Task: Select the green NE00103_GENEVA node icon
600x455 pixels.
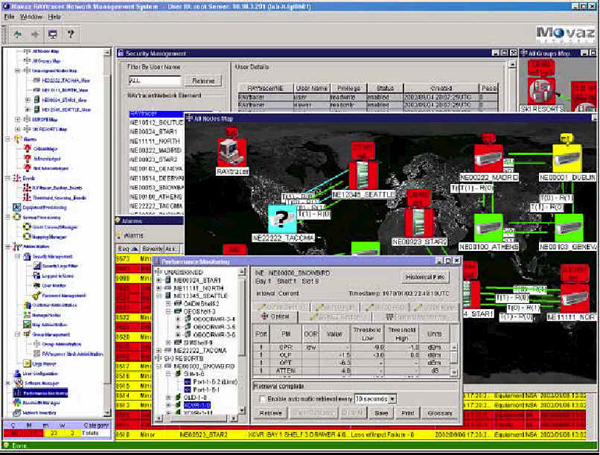Action: pyautogui.click(x=569, y=228)
